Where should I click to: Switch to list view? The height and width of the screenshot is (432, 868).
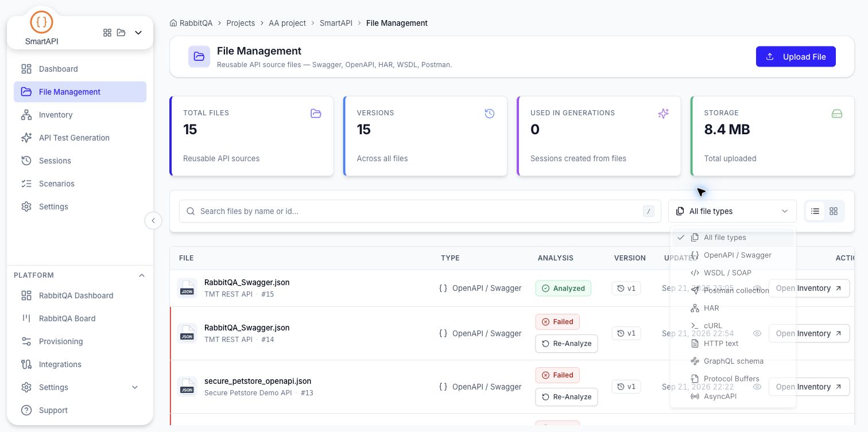pos(815,211)
